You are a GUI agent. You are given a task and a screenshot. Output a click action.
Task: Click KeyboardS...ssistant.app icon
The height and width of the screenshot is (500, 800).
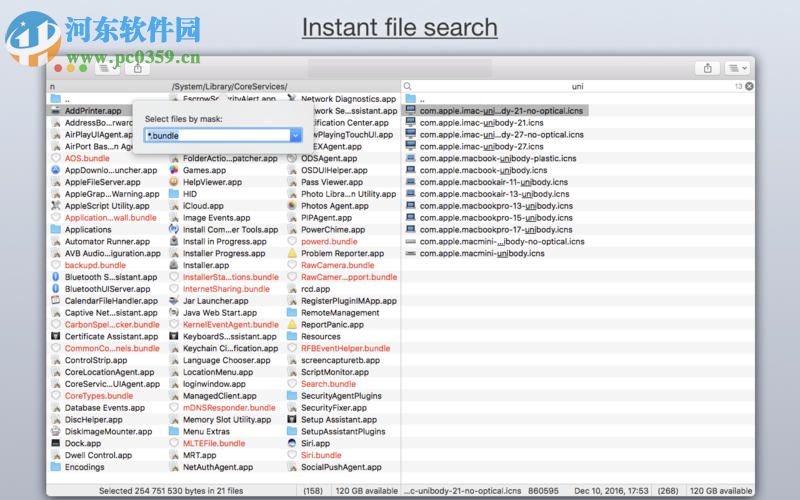pos(174,336)
